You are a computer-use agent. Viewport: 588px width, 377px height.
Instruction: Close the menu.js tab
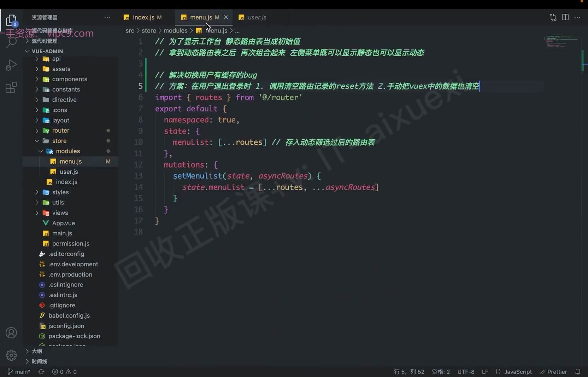[x=226, y=17]
